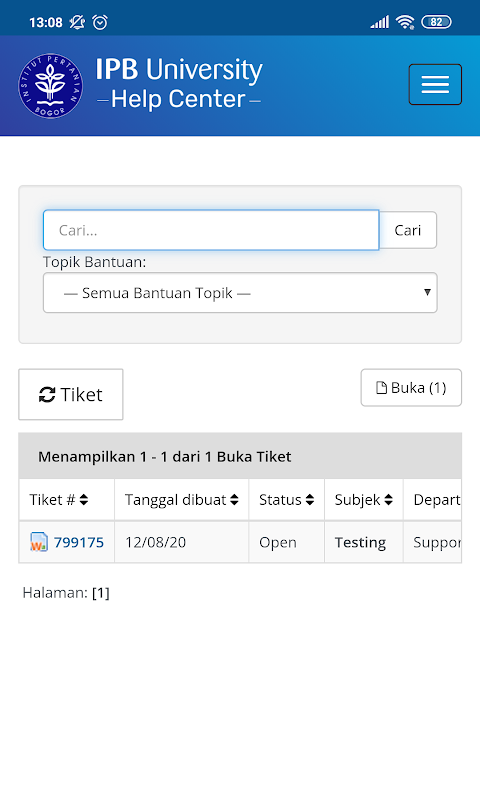Screen dimensions: 480x800
Task: Tap the muted notification bell icon
Action: click(x=77, y=22)
